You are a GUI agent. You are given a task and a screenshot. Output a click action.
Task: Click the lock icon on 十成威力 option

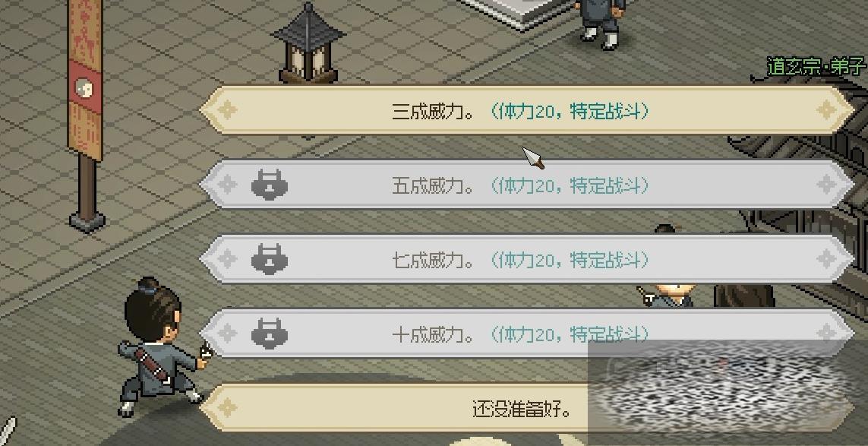pos(270,334)
